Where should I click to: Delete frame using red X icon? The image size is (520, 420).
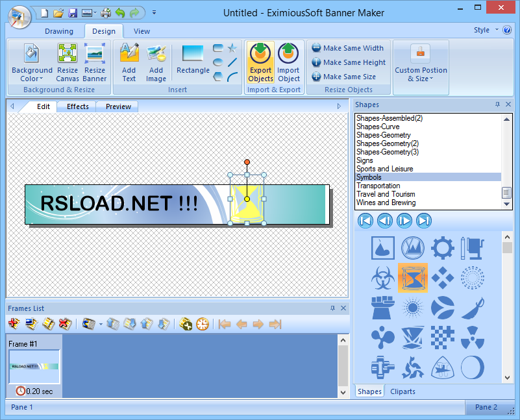point(65,324)
